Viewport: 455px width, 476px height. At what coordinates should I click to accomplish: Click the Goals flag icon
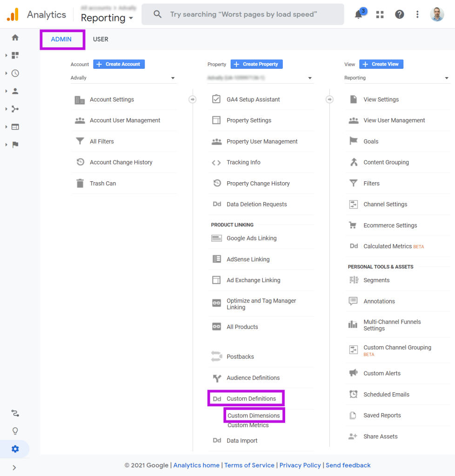354,140
